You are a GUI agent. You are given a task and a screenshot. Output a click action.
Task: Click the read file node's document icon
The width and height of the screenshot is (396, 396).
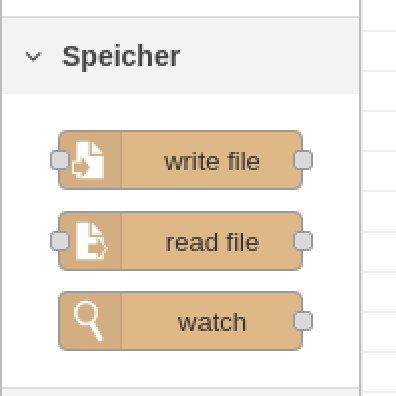point(92,241)
